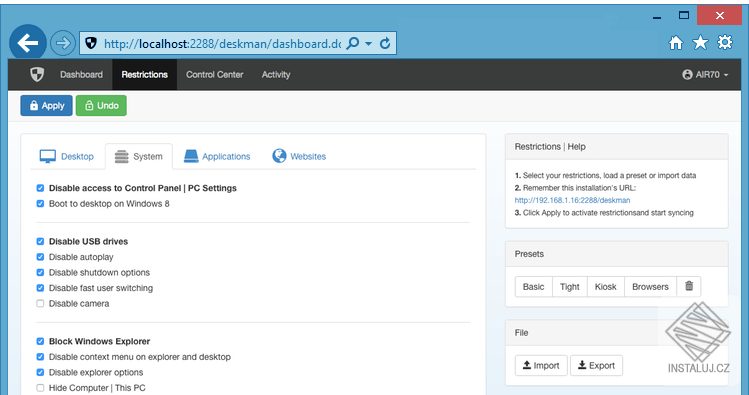749x395 pixels.
Task: Click the Deskman shield logo
Action: (x=37, y=75)
